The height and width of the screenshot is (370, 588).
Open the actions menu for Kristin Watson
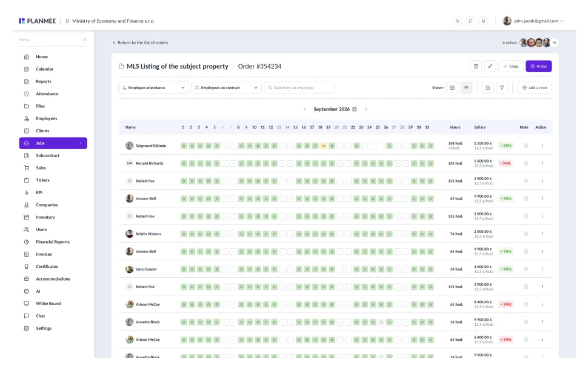tap(543, 234)
